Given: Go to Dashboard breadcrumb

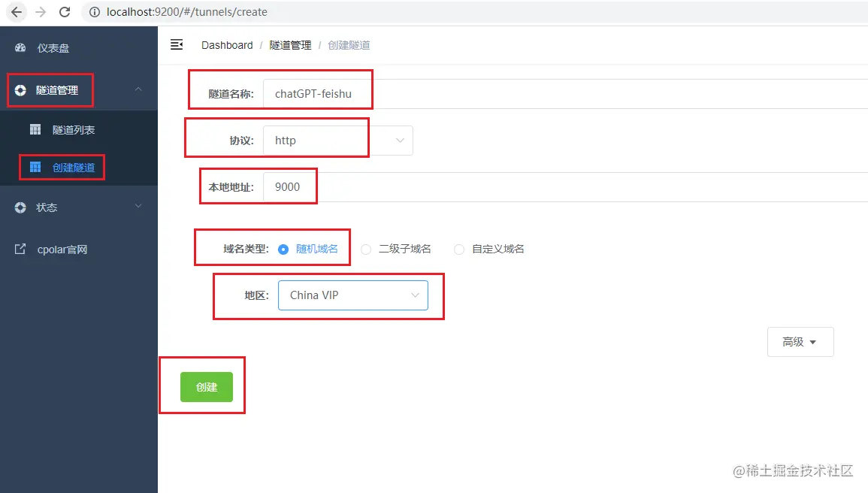Looking at the screenshot, I should 227,45.
